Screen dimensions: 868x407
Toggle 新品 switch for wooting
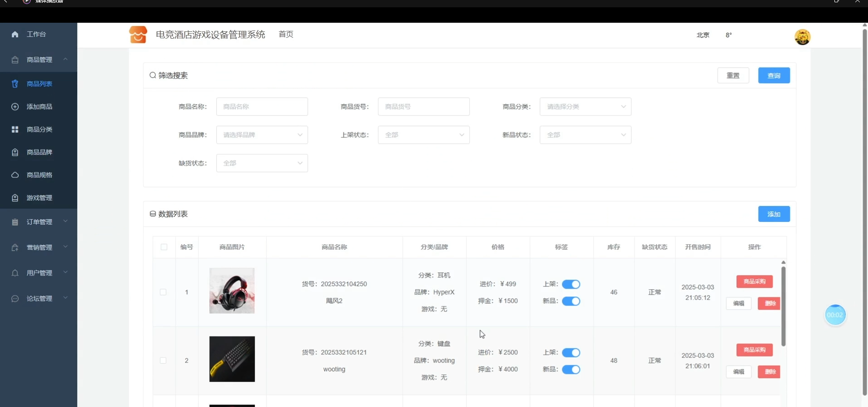(571, 369)
